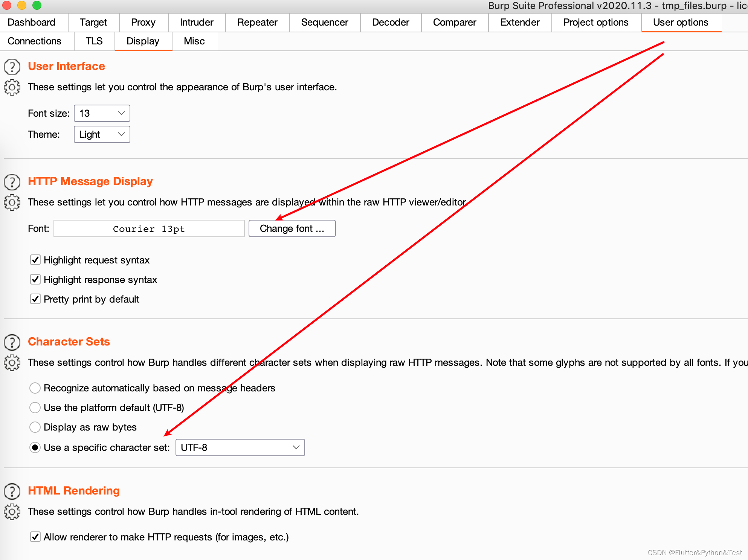Select Use the platform default (UTF-8)
This screenshot has height=560, width=748.
click(35, 408)
